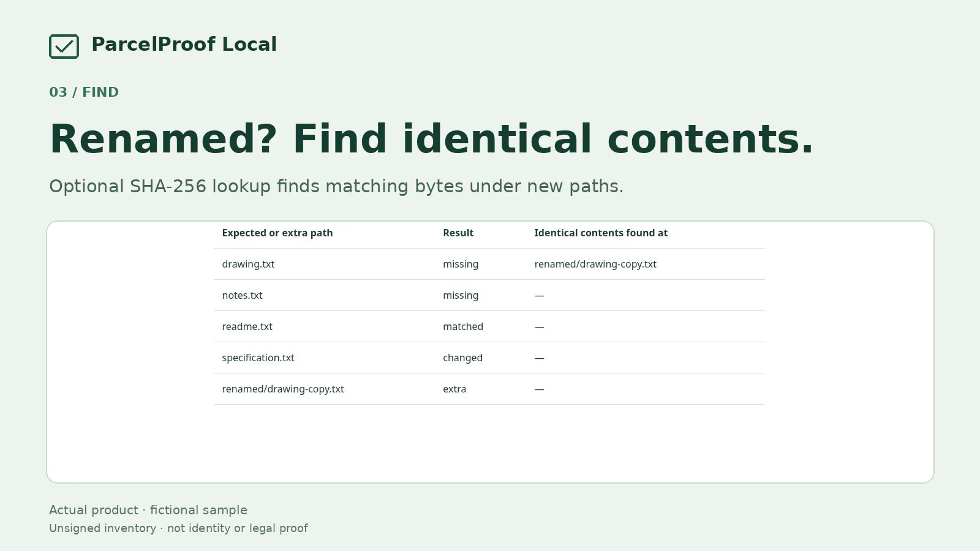Click the 'Result' column header
Image resolution: width=980 pixels, height=551 pixels.
(x=458, y=233)
